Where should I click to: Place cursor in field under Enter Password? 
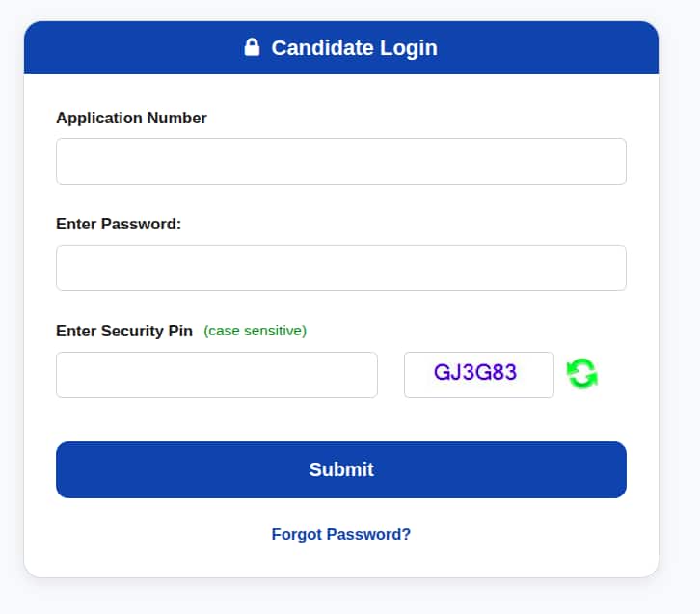341,268
